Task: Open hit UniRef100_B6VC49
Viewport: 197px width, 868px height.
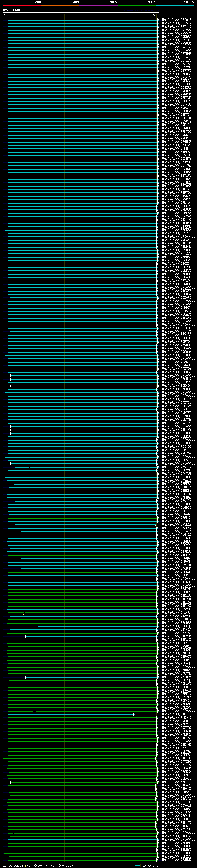Action: click(176, 121)
